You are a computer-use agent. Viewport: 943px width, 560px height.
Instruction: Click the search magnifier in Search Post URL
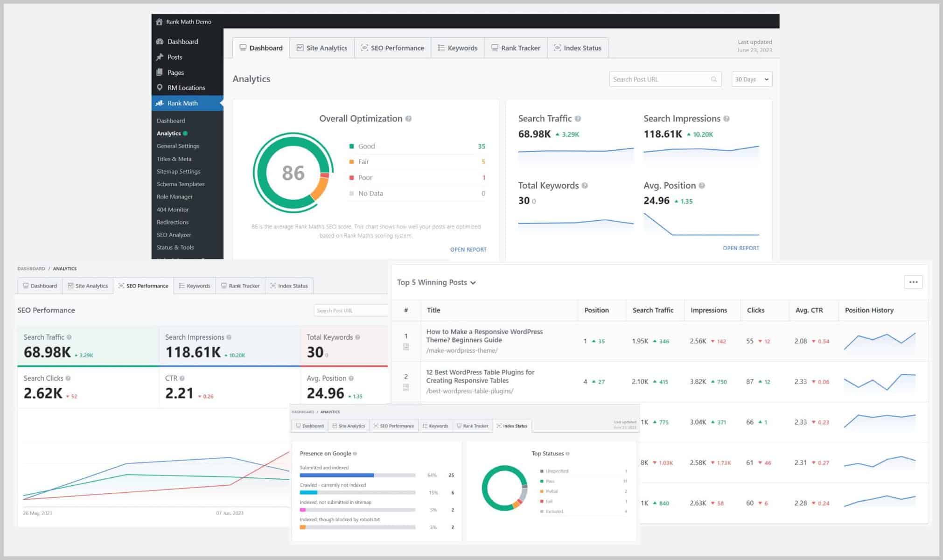(x=713, y=79)
